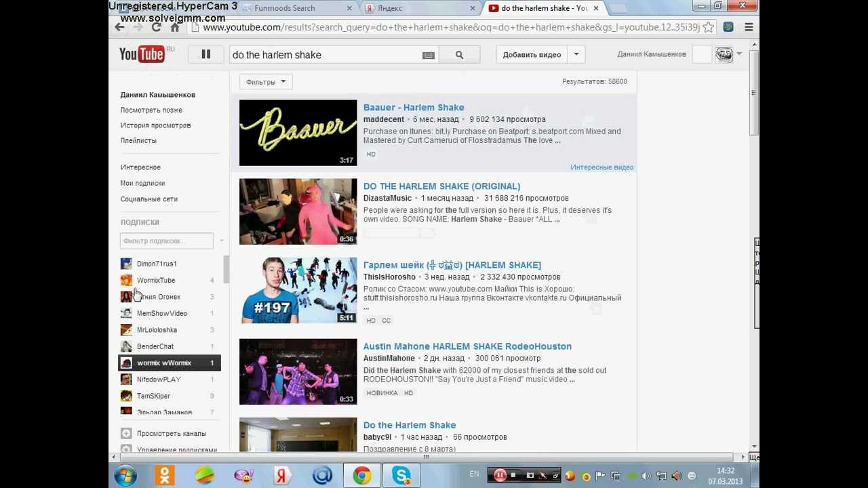Expand the account arrow beside avatar
This screenshot has height=488, width=868.
click(x=739, y=54)
